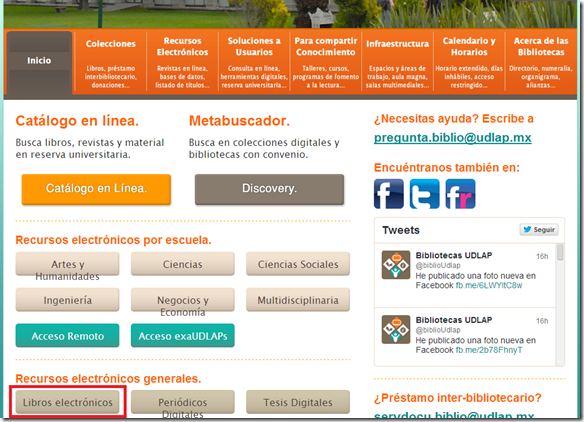Click the Acceso Remoto button
Screen dimensions: 584x422
coord(67,336)
